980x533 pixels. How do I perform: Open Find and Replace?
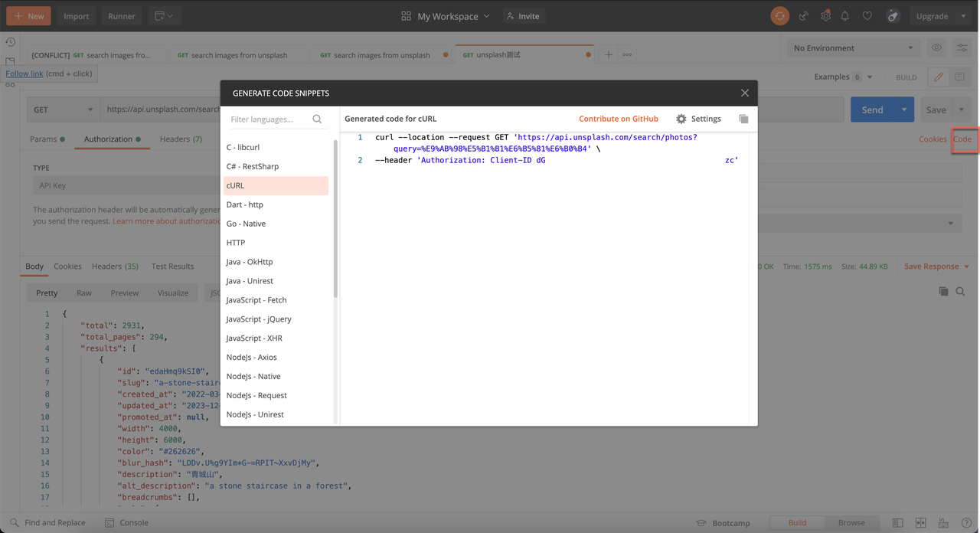click(x=47, y=522)
